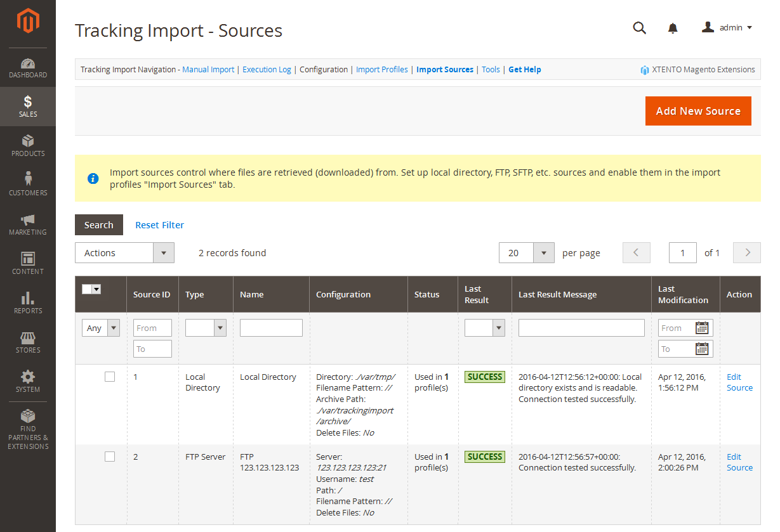Open the Last Result filter dropdown
The image size is (780, 532).
pyautogui.click(x=485, y=328)
